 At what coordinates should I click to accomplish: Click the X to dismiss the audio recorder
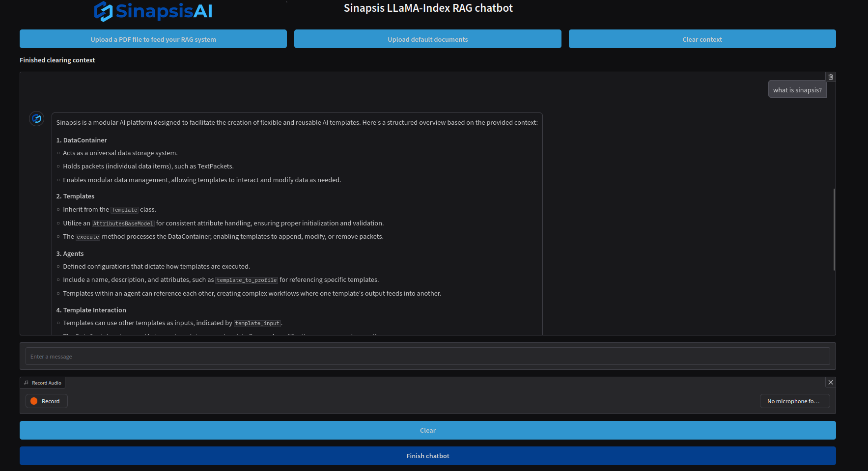pyautogui.click(x=831, y=382)
